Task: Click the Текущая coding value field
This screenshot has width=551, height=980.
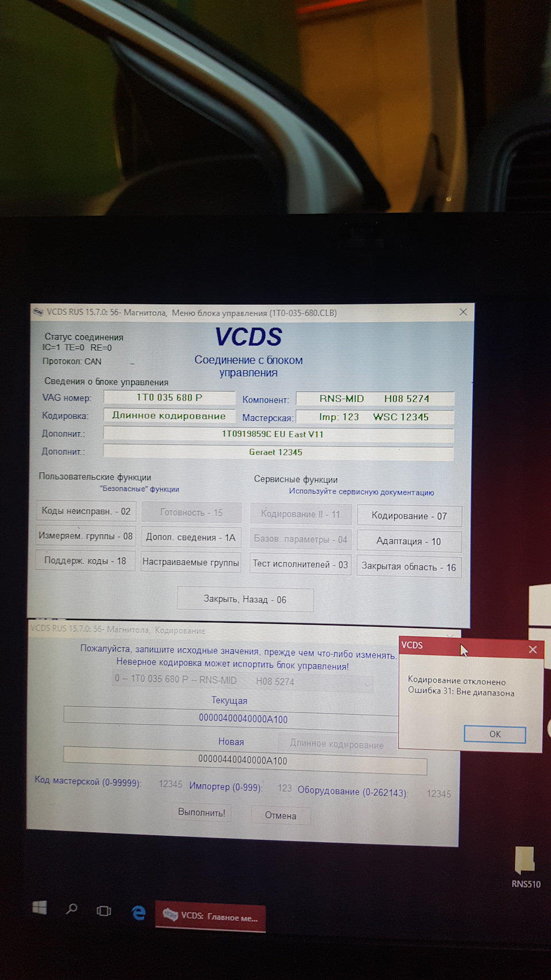Action: click(x=231, y=719)
